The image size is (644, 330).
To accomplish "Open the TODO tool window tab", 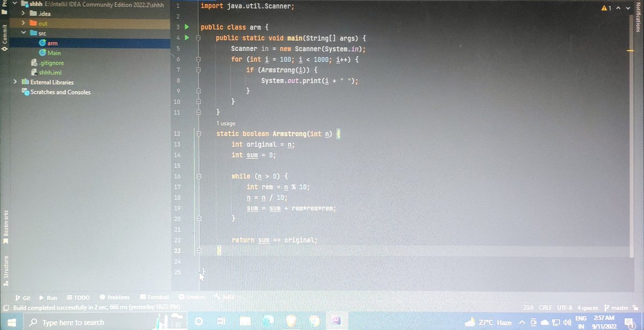I will click(78, 297).
